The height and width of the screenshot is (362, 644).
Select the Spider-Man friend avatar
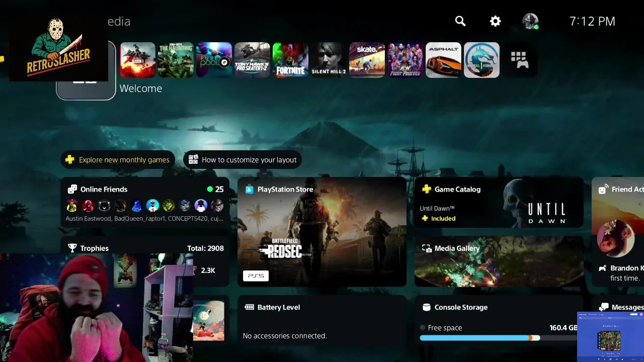click(88, 205)
